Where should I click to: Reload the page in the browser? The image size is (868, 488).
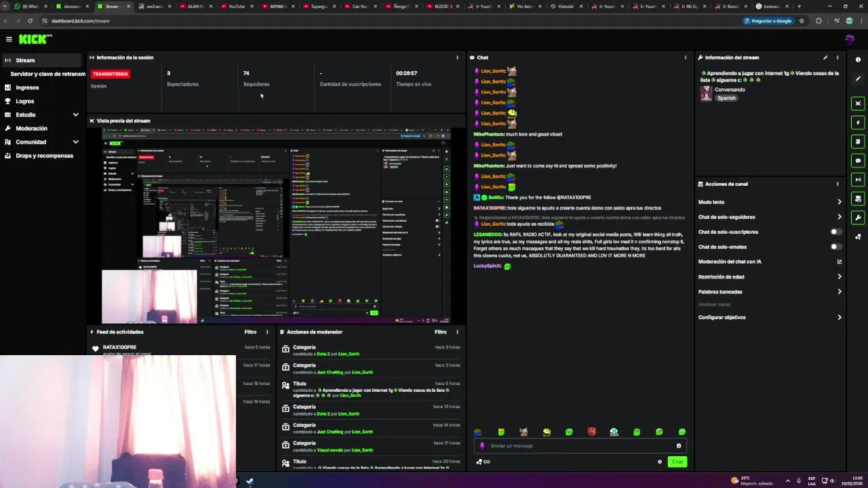pyautogui.click(x=30, y=21)
